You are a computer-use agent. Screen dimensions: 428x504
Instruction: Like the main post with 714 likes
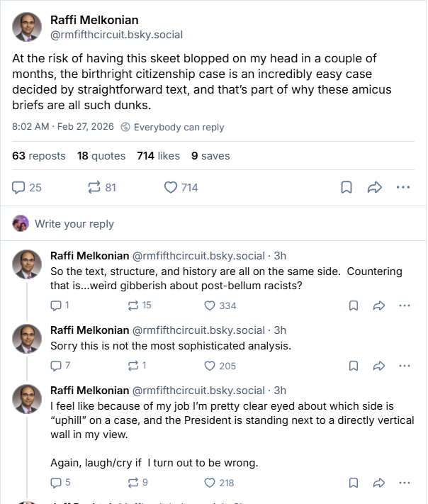[x=171, y=187]
